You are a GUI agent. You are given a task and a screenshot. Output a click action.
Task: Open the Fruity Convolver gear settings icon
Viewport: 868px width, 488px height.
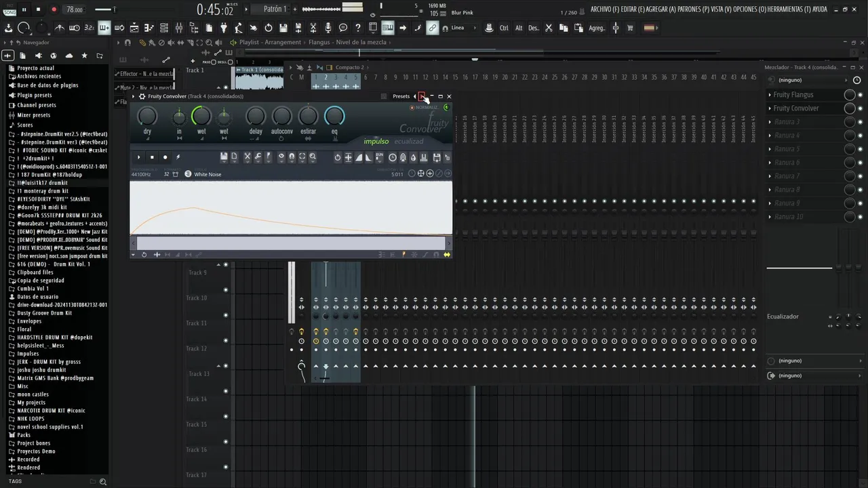[x=142, y=96]
